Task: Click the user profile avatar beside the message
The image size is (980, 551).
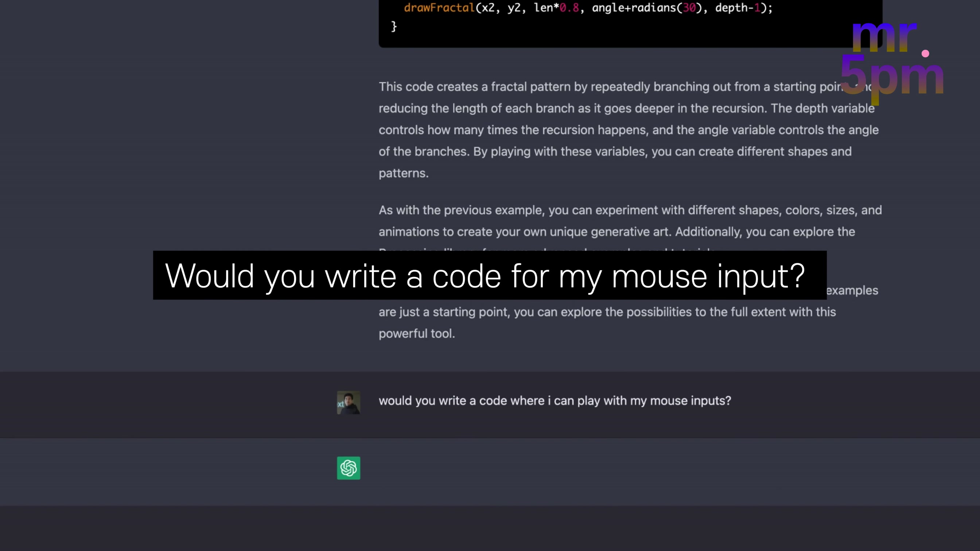Action: [x=349, y=402]
